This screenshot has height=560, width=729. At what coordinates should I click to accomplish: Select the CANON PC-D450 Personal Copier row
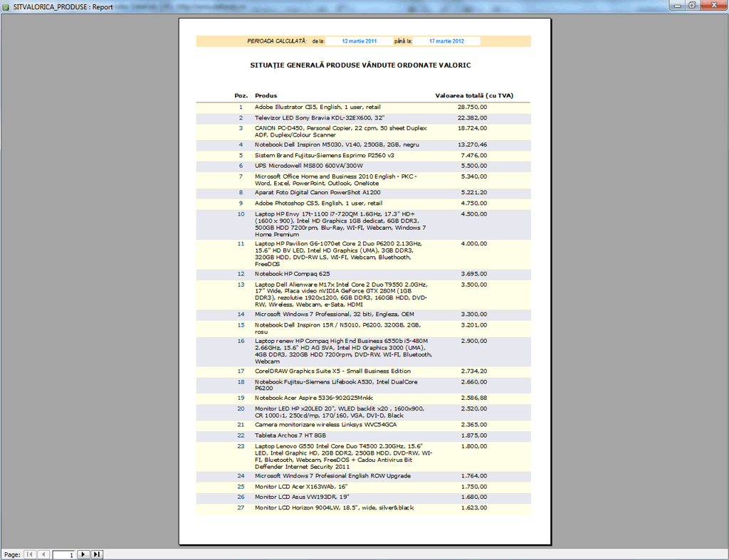tap(363, 132)
